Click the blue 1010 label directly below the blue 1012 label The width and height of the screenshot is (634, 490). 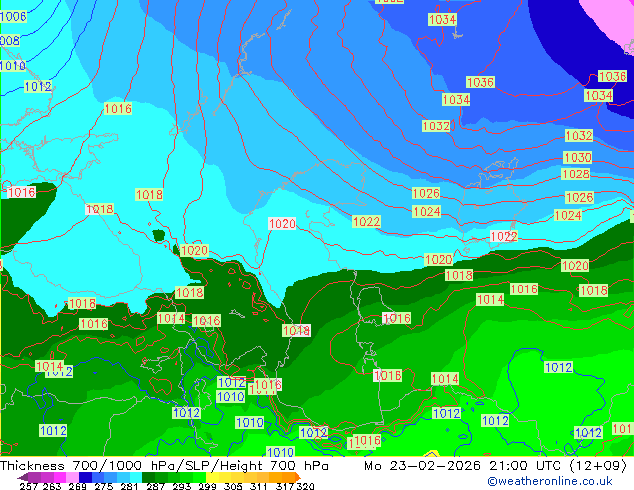230,397
